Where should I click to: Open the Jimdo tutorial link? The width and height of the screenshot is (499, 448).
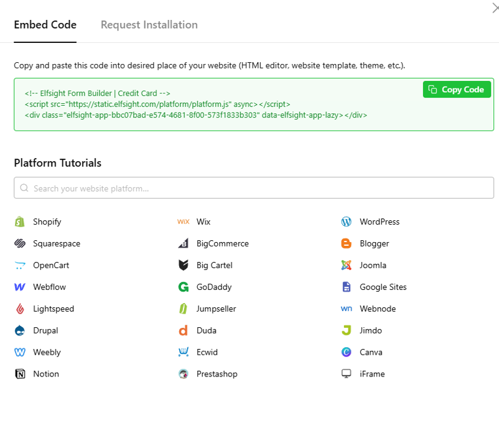(x=371, y=330)
